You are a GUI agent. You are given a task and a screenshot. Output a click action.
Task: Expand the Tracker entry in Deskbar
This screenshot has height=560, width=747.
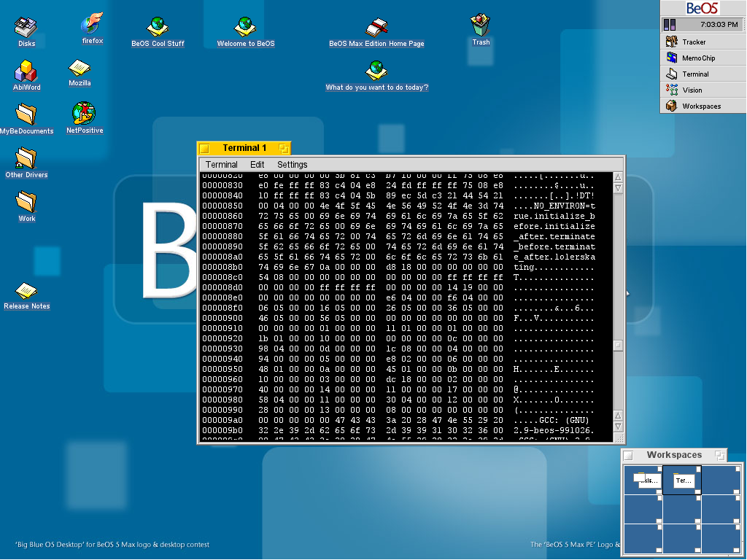tap(694, 42)
